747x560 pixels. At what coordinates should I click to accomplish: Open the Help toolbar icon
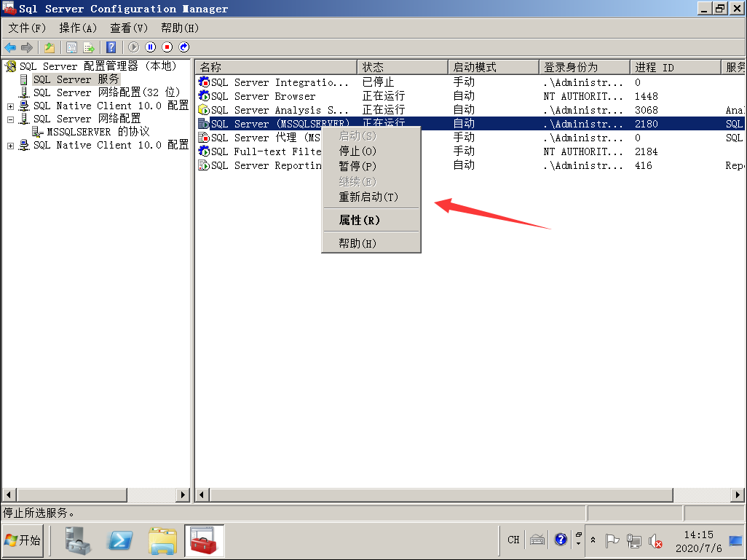[x=111, y=47]
